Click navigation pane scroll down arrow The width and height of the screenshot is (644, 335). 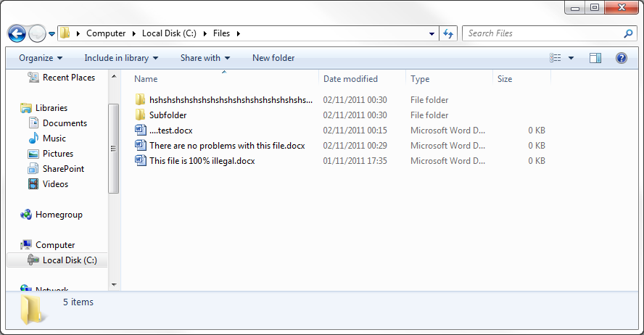click(x=114, y=285)
